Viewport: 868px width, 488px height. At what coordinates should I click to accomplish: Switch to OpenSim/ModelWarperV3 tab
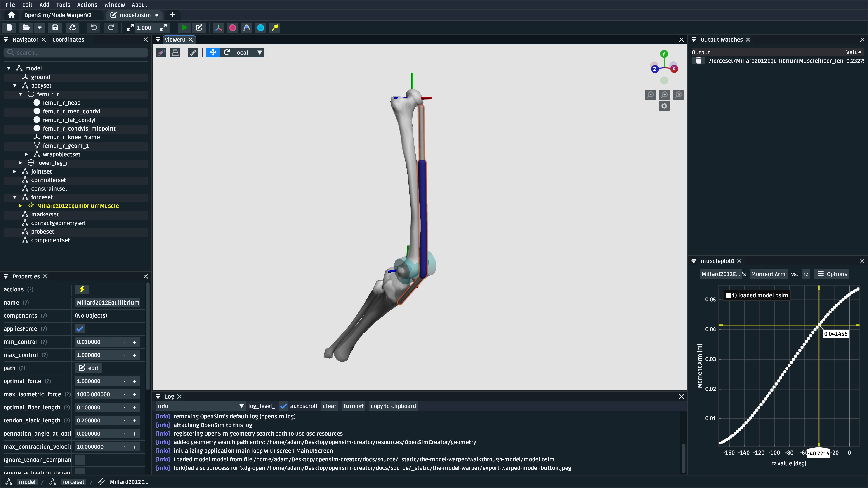pos(58,15)
